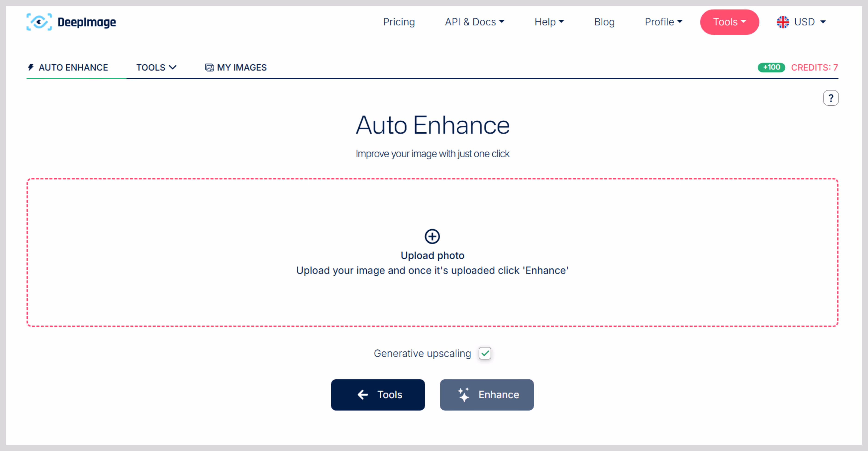Open the pink Tools dropdown button
The image size is (868, 451).
(730, 22)
